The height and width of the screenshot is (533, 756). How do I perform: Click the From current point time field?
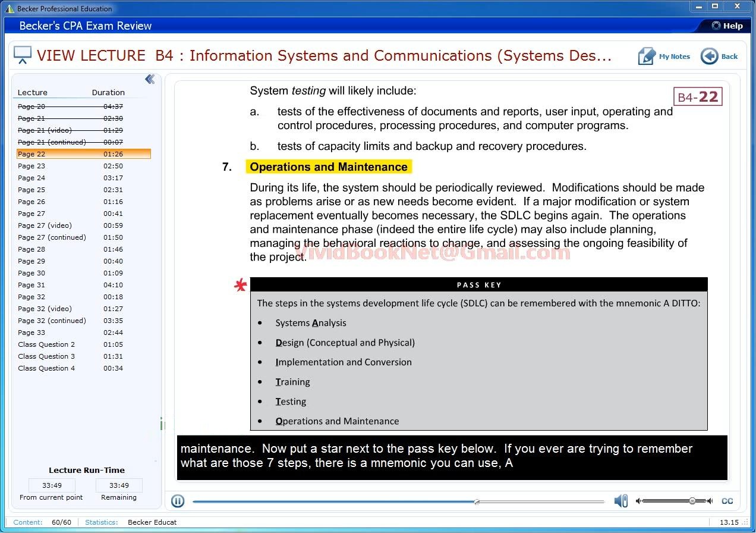point(51,485)
